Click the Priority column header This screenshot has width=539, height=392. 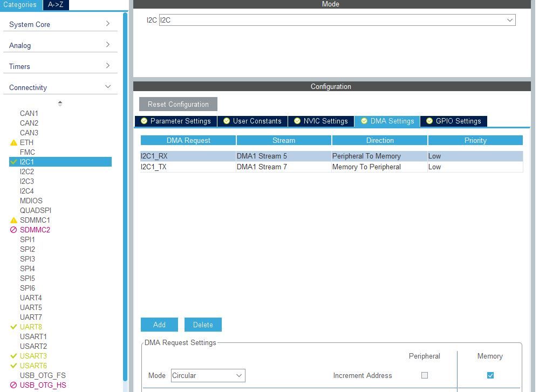[475, 140]
